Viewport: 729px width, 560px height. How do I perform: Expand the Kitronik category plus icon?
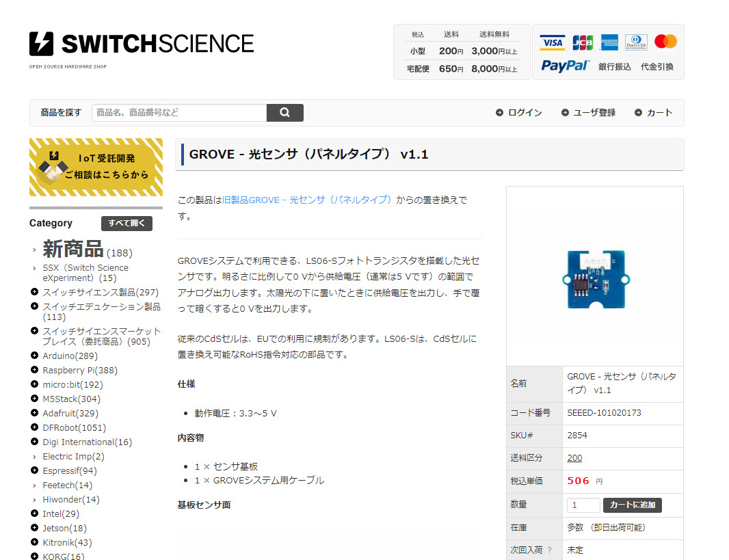[x=34, y=542]
